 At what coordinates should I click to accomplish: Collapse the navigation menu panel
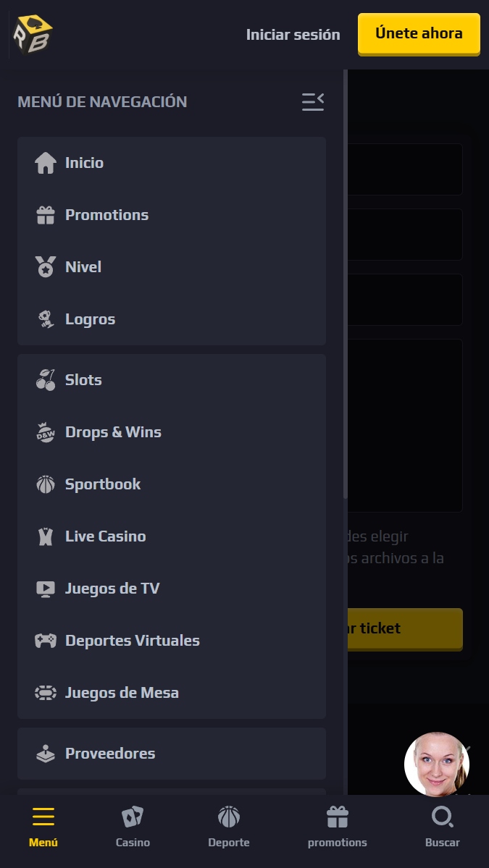(313, 102)
